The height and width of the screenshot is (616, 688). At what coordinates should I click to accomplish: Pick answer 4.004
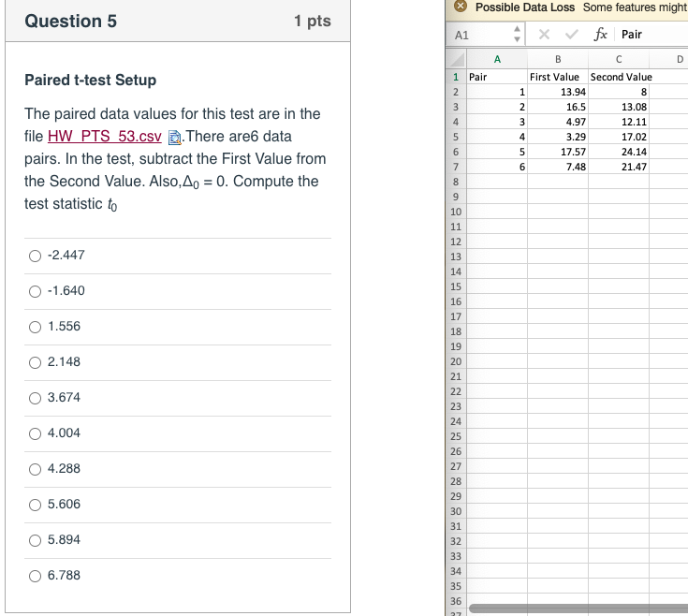click(36, 433)
